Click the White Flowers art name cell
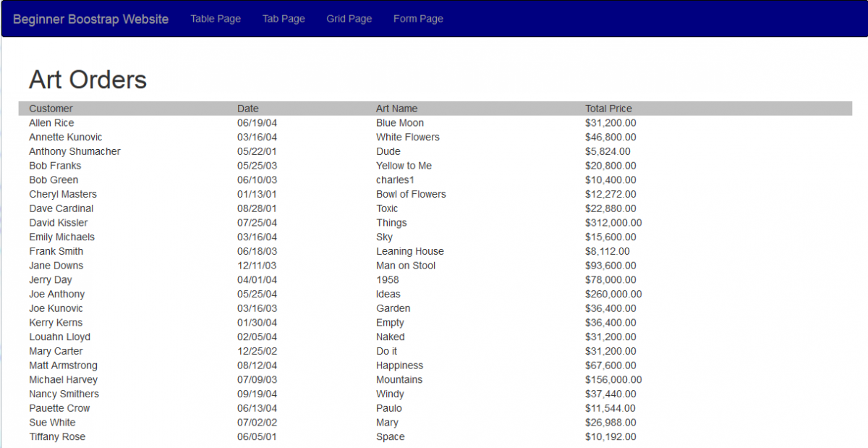 [407, 137]
